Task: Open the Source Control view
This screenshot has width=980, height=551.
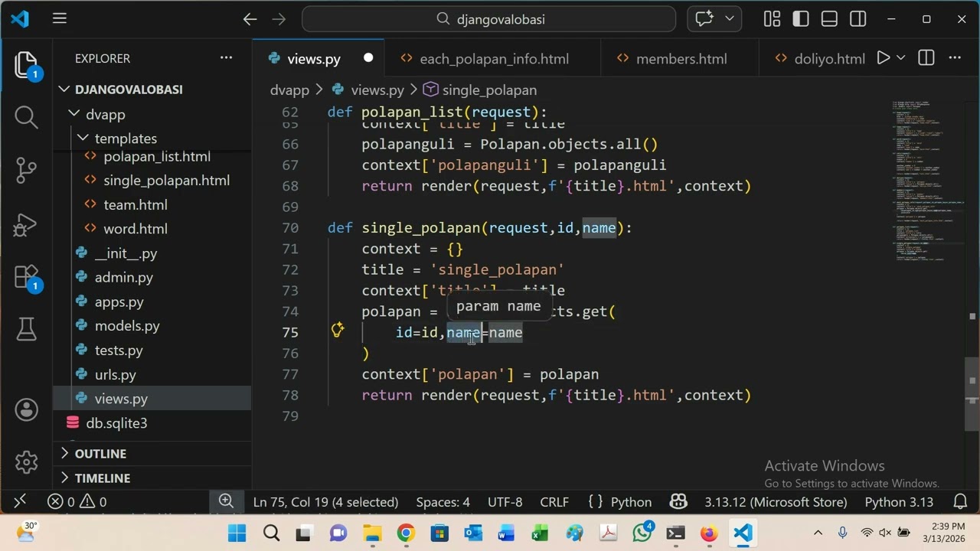Action: click(x=26, y=171)
